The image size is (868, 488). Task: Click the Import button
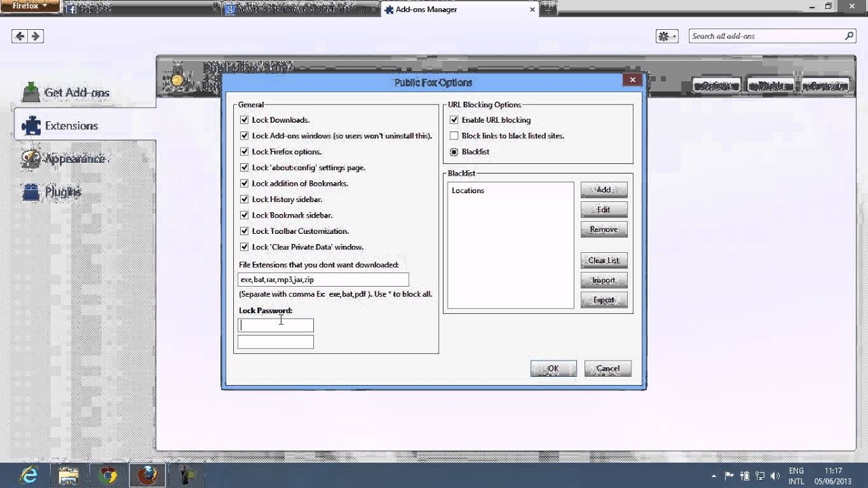604,280
